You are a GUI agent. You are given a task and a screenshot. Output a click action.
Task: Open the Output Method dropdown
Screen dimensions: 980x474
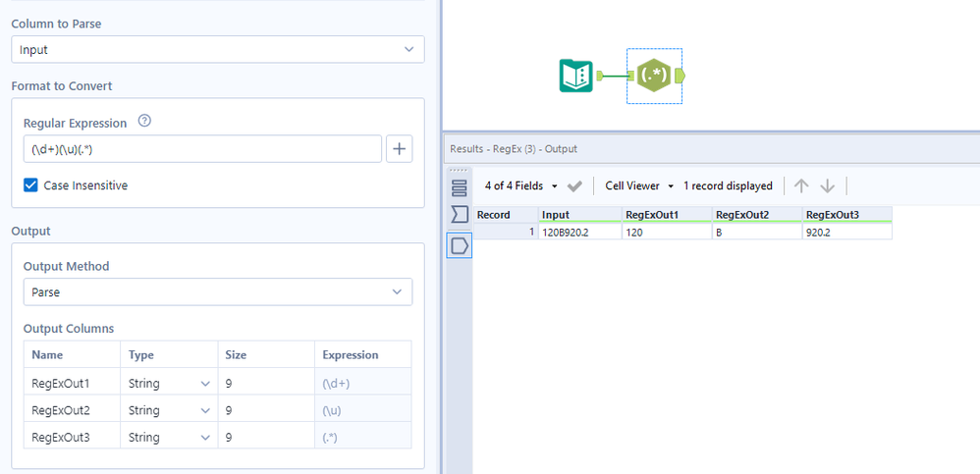218,291
